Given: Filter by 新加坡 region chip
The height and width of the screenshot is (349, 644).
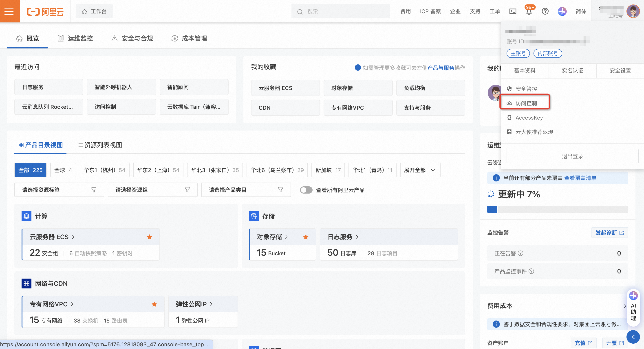Looking at the screenshot, I should coord(328,170).
